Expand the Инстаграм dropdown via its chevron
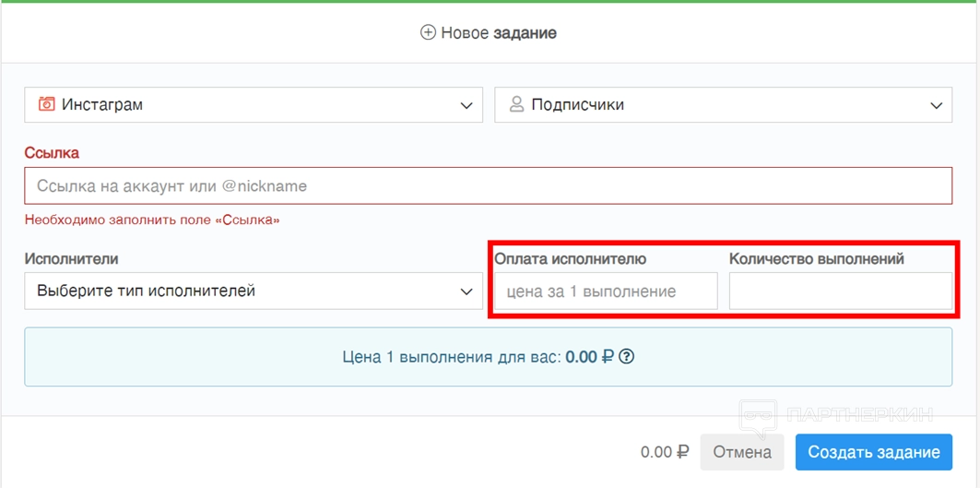Screen dimensions: 980x488 click(x=466, y=105)
